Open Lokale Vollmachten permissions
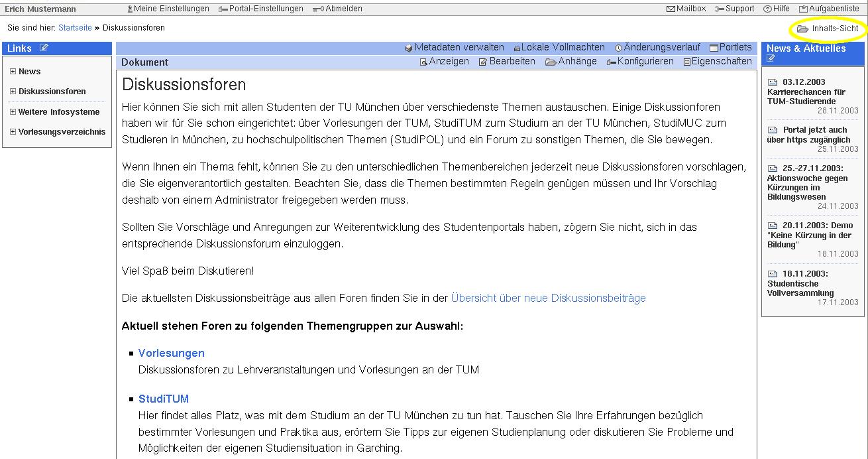Screen dimensions: 868x459 (x=559, y=48)
